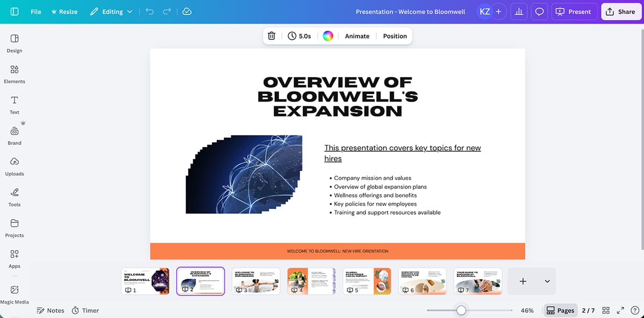Open the 5.0s page duration setting

tap(299, 35)
